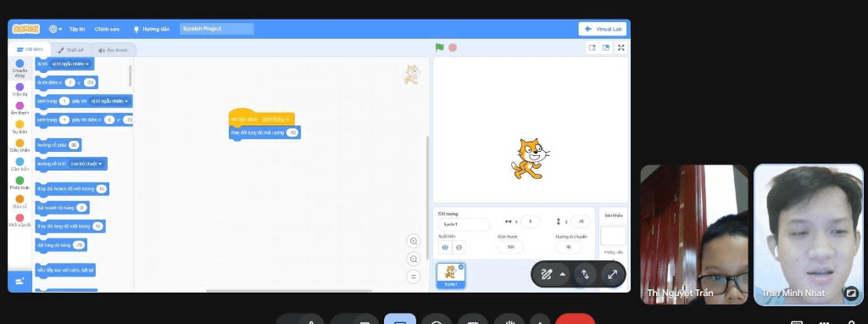The image size is (868, 324).
Task: Click Thi Nguyet Tran's video tile
Action: [x=694, y=234]
